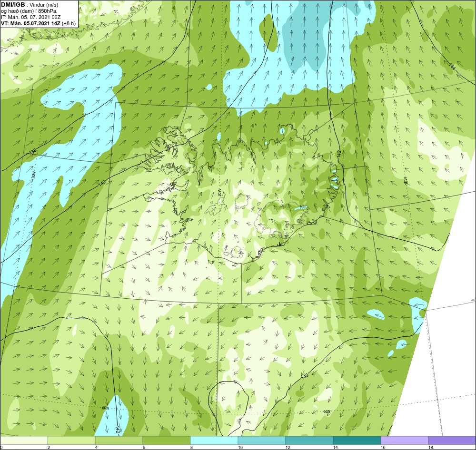Click the '142' contour label at bottom left
This screenshot has height=450, width=476.
[x=117, y=430]
